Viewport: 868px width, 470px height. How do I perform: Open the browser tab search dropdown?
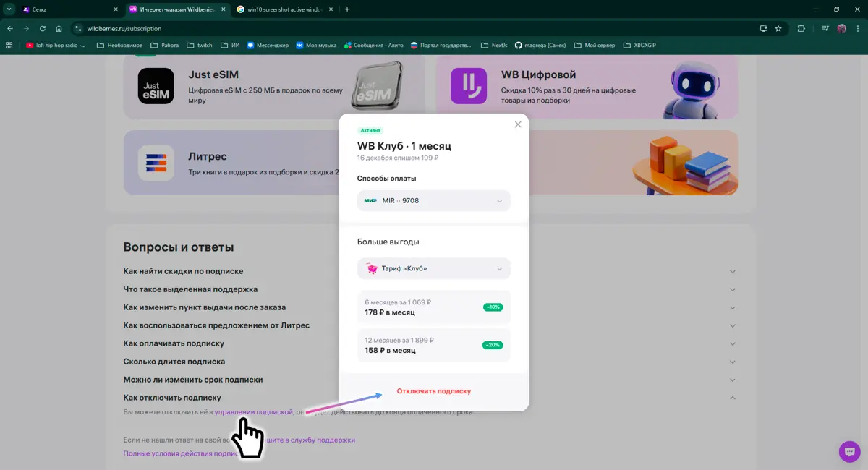[9, 9]
